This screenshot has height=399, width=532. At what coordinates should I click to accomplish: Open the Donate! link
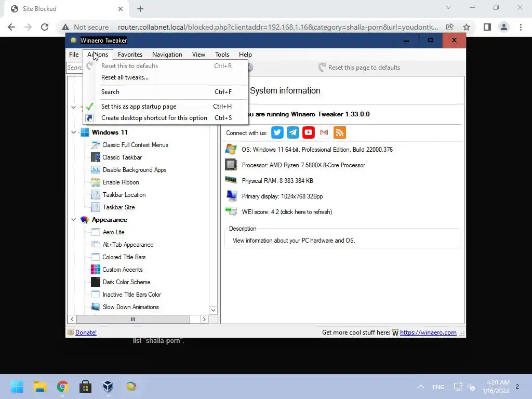86,332
